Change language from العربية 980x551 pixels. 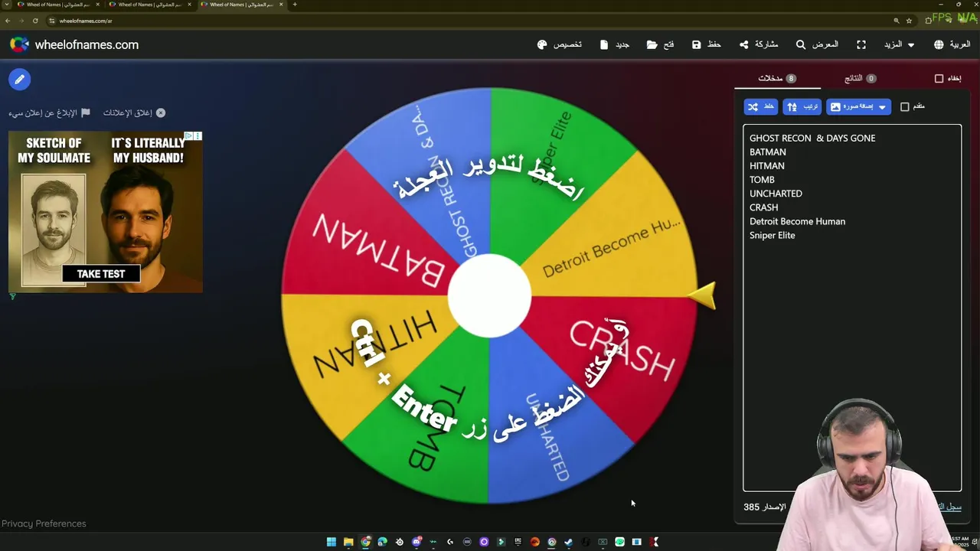[952, 44]
